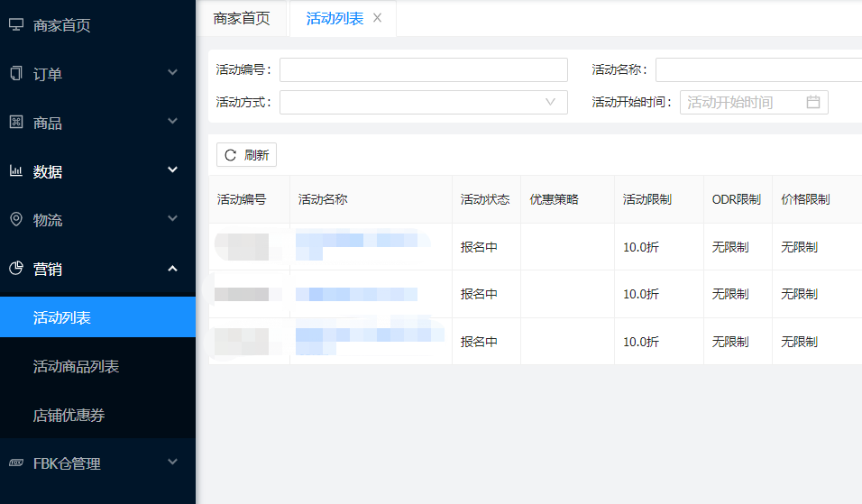The height and width of the screenshot is (504, 862).
Task: Expand the 商品 menu chevron
Action: click(x=172, y=121)
